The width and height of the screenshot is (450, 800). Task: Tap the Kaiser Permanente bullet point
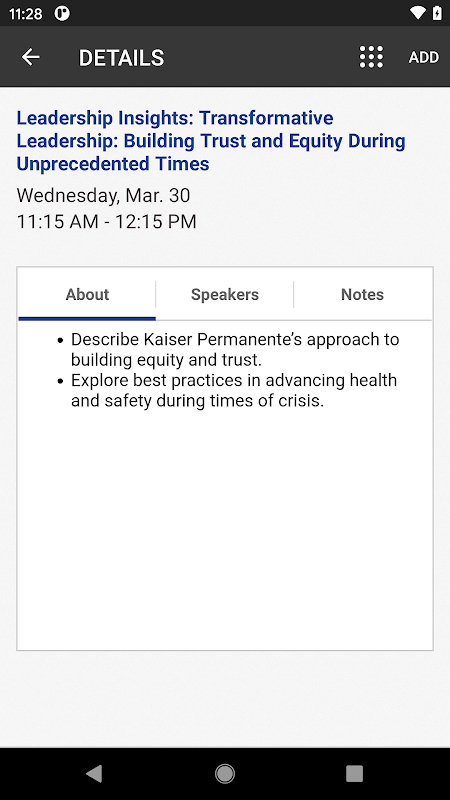click(229, 349)
